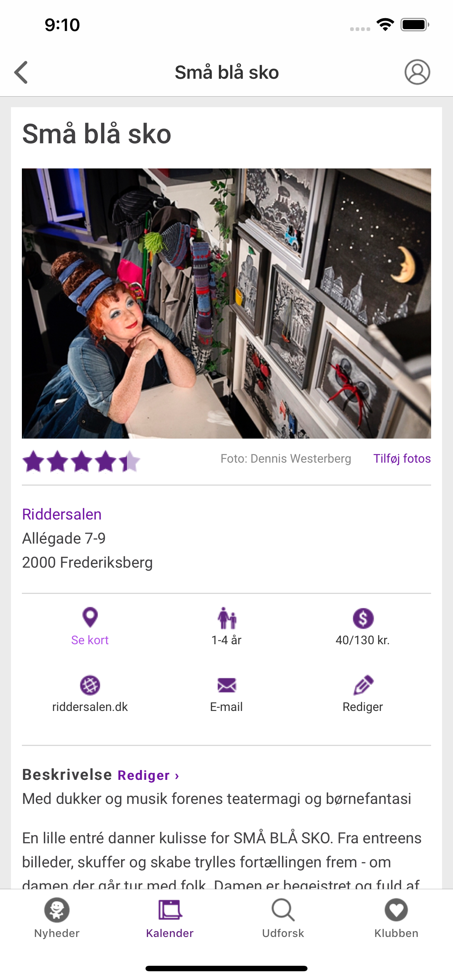This screenshot has width=453, height=980.
Task: Tap the E-mail envelope icon
Action: pos(227,685)
